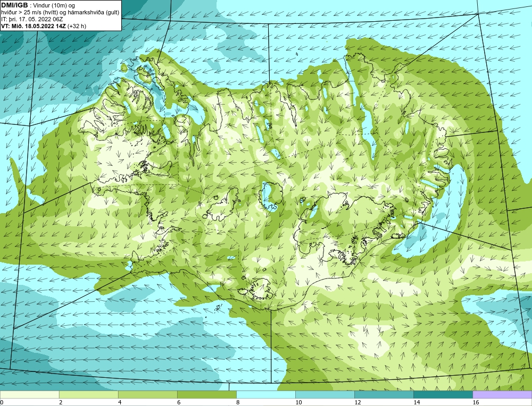Click the 4–6 m/s green legend swatch
This screenshot has height=406, width=532.
pos(147,394)
